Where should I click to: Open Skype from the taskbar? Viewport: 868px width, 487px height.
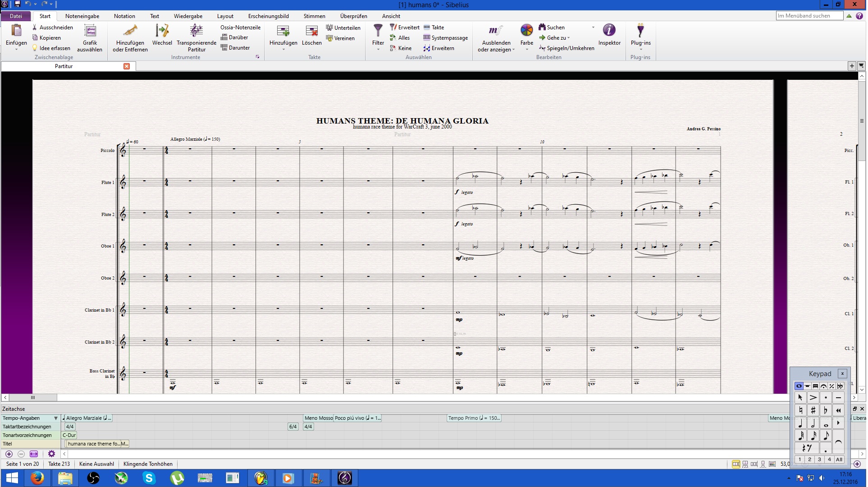click(149, 478)
